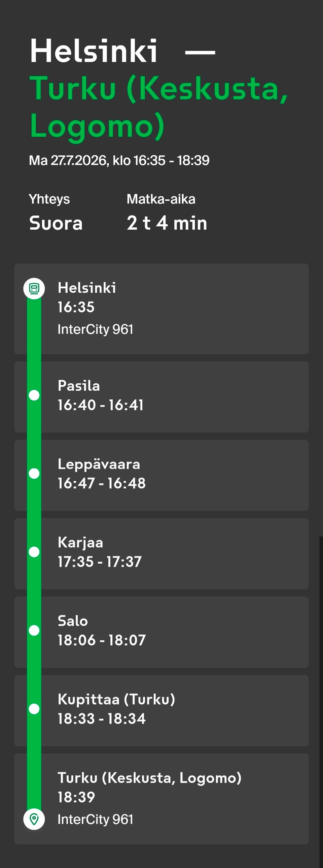Select the Karjaa stop marker dot
Viewport: 323px width, 868px height.
point(34,552)
